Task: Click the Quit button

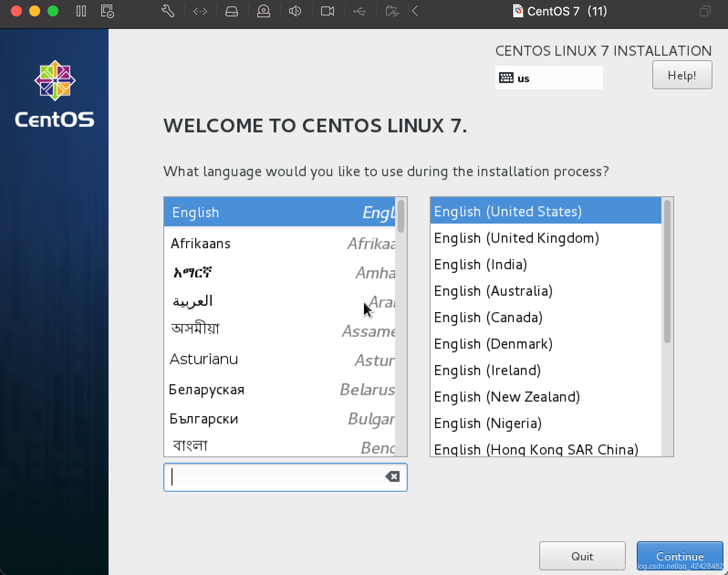Action: point(582,556)
